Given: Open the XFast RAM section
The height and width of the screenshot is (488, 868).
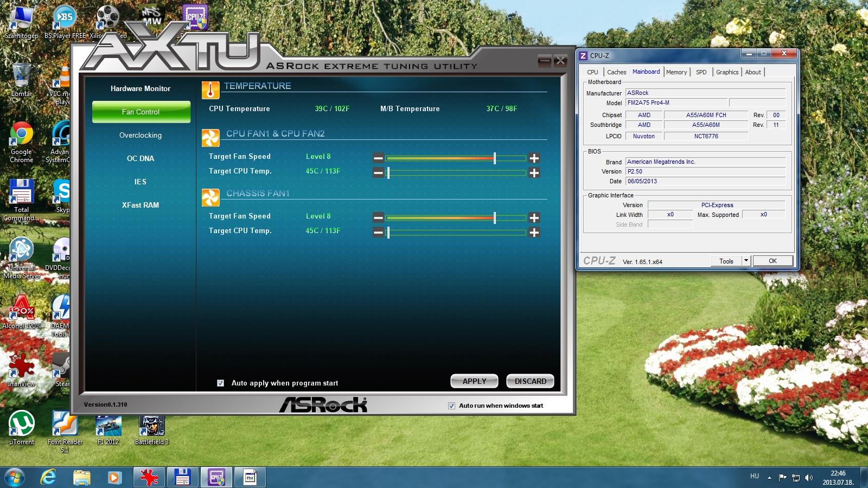Looking at the screenshot, I should [141, 205].
